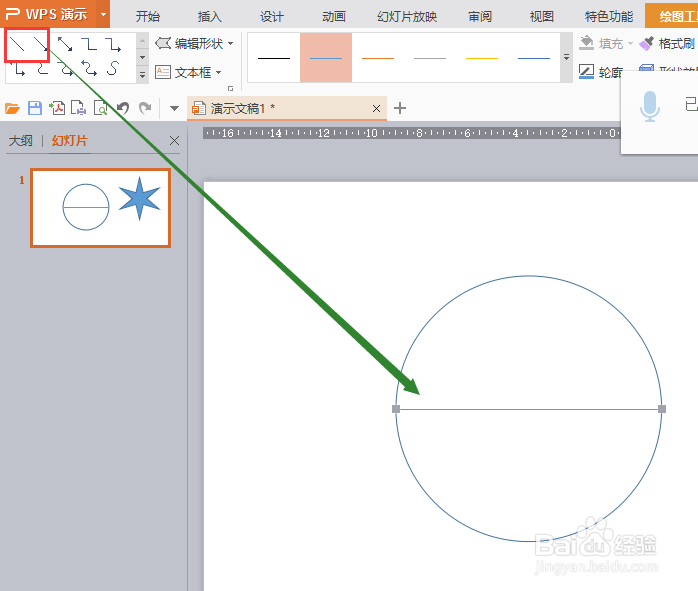Select the curved arrow connector shape
Screen dimensions: 698x591
point(65,69)
